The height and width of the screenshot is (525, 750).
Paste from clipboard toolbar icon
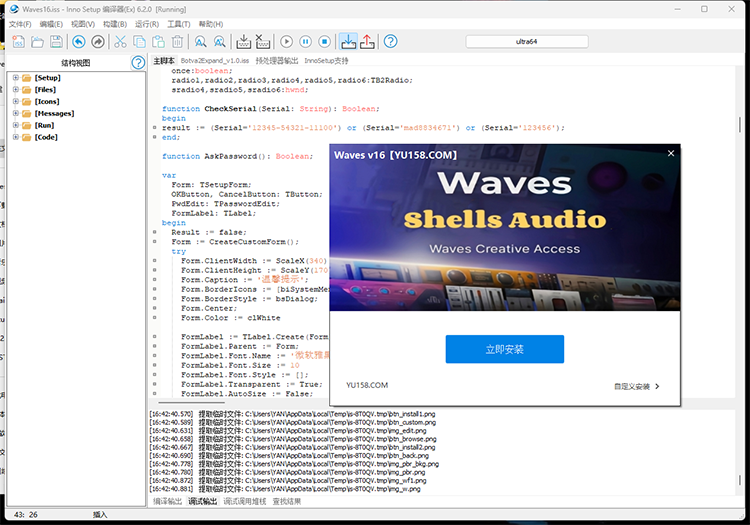pos(158,42)
